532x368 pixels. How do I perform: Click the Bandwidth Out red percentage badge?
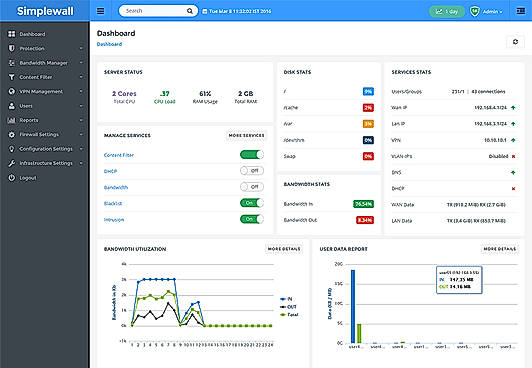tap(365, 220)
